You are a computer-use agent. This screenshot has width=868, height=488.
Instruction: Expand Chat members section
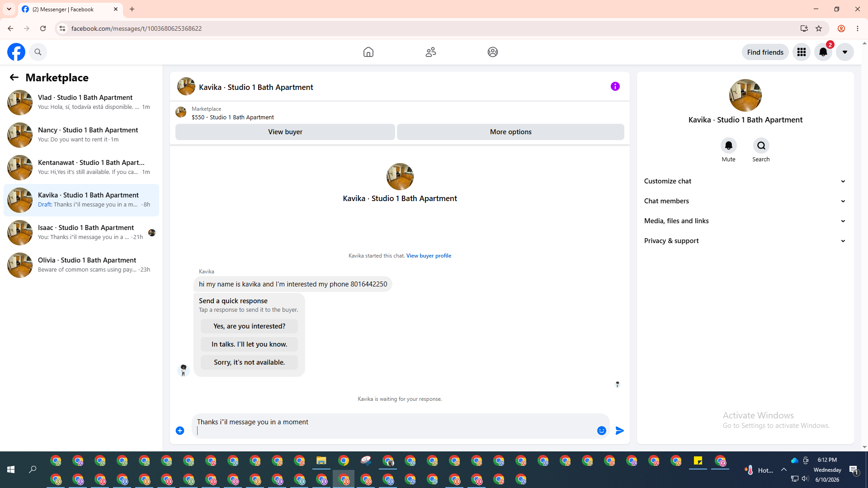(x=745, y=201)
